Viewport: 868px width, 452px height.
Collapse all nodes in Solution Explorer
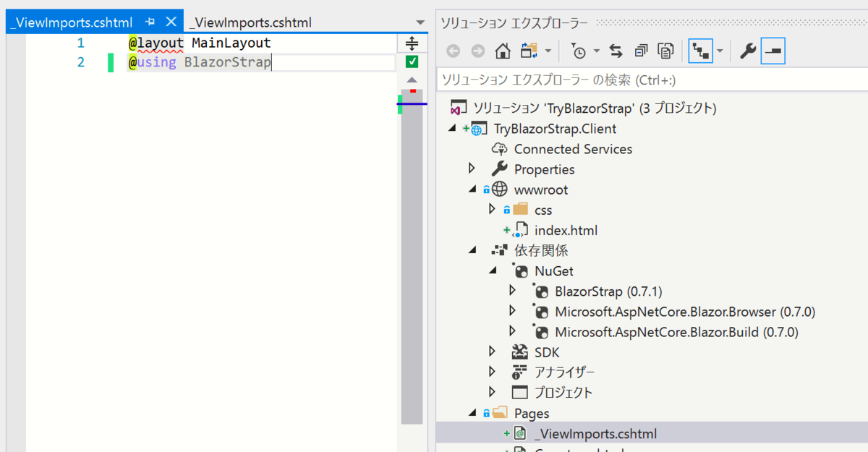(641, 51)
